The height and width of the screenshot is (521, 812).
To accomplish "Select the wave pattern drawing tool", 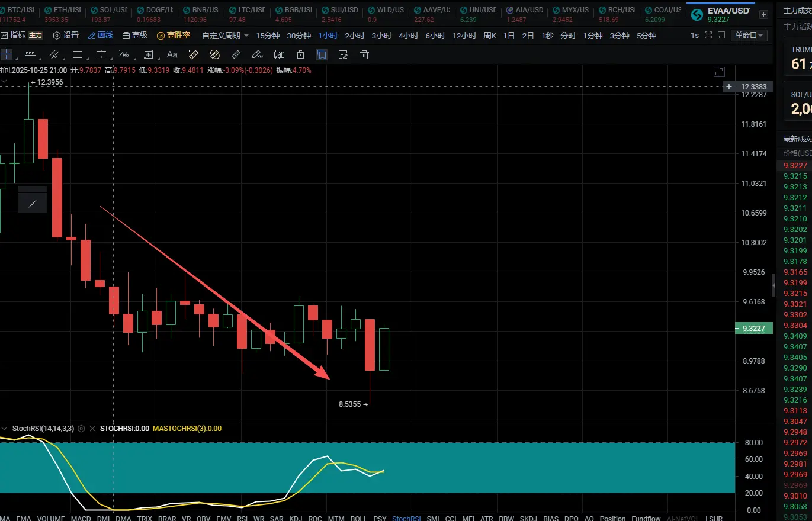I will (124, 54).
